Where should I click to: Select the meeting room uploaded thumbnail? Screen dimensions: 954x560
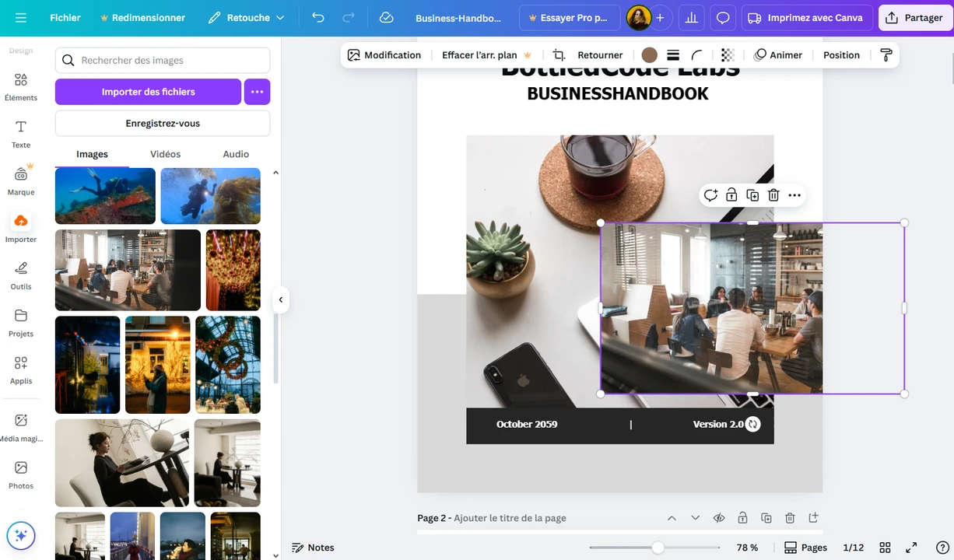[x=128, y=270]
